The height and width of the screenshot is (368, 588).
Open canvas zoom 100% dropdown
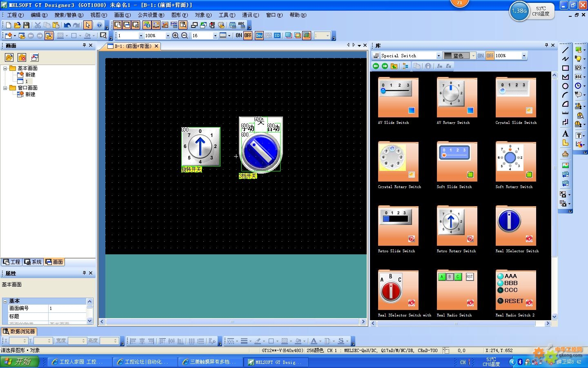(167, 36)
